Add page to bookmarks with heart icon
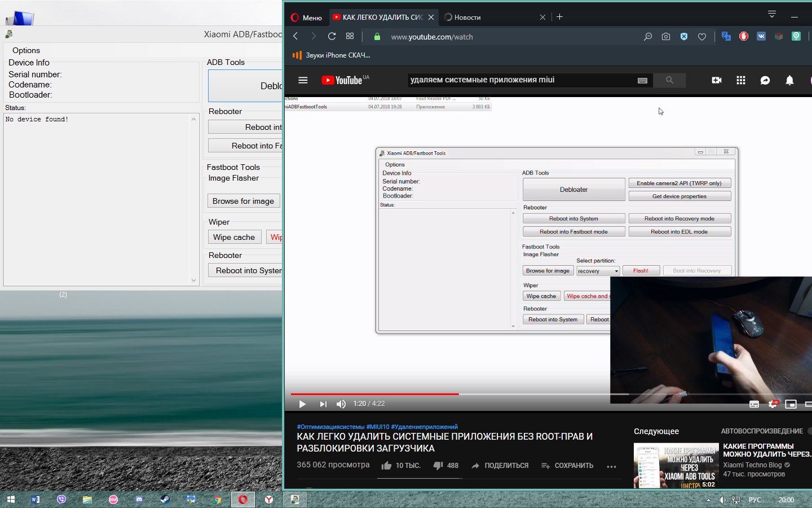 pyautogui.click(x=702, y=37)
